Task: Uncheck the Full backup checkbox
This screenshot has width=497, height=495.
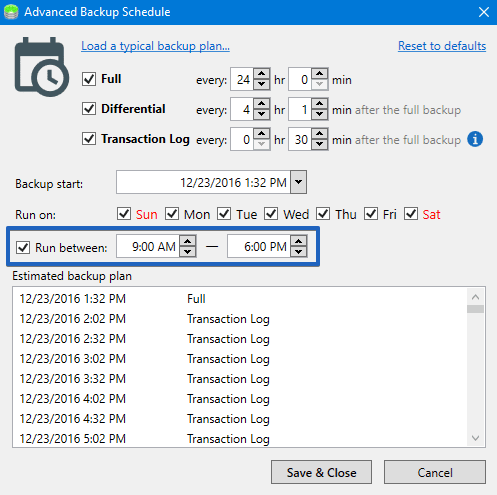Action: click(x=89, y=79)
